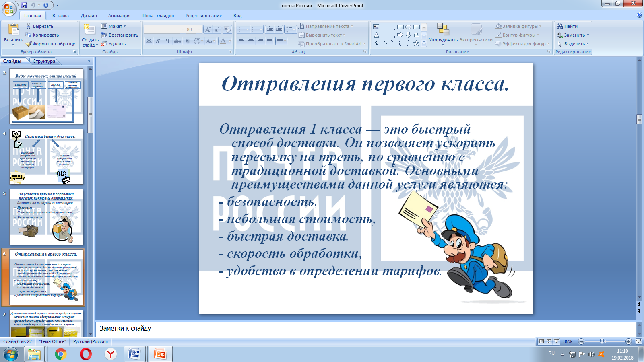Expand the shapes gallery More arrow
The width and height of the screenshot is (644, 362).
(424, 43)
